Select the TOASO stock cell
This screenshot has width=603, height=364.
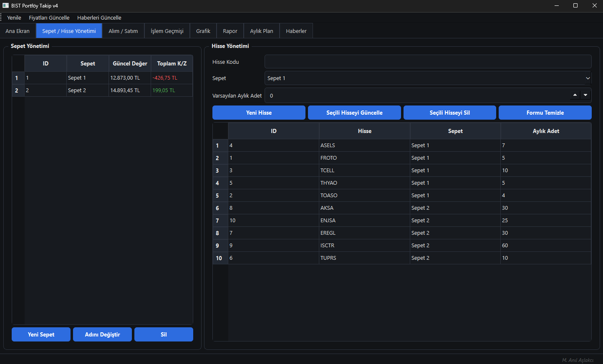click(x=364, y=196)
